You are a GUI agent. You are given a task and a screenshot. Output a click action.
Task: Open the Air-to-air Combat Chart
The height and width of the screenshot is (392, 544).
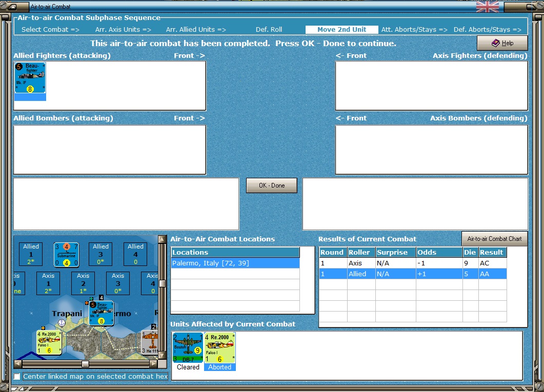[x=494, y=239]
